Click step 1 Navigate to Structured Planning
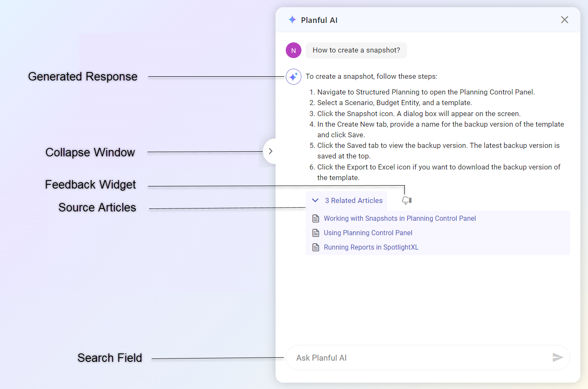 [426, 92]
